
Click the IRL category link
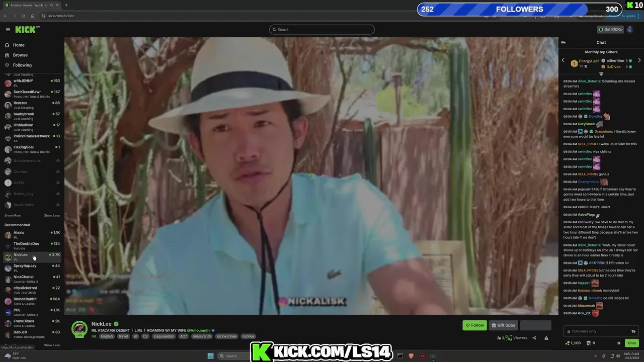[x=94, y=336]
